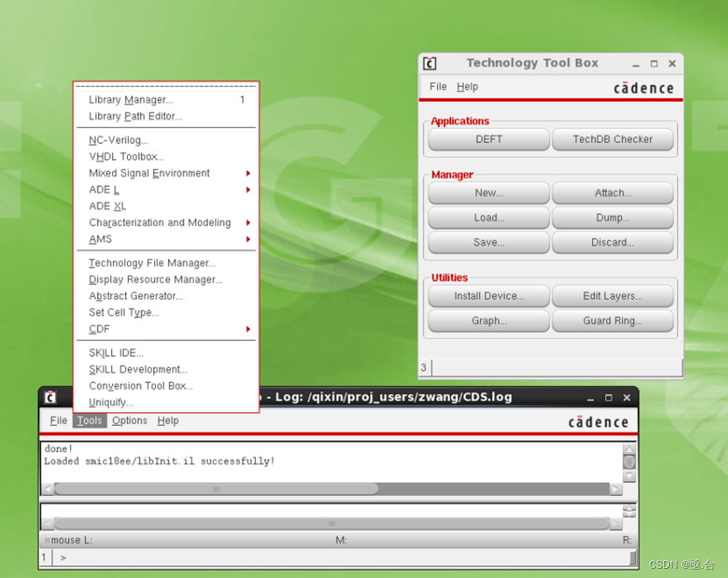Open Help menu in log window
728x578 pixels.
click(x=167, y=421)
